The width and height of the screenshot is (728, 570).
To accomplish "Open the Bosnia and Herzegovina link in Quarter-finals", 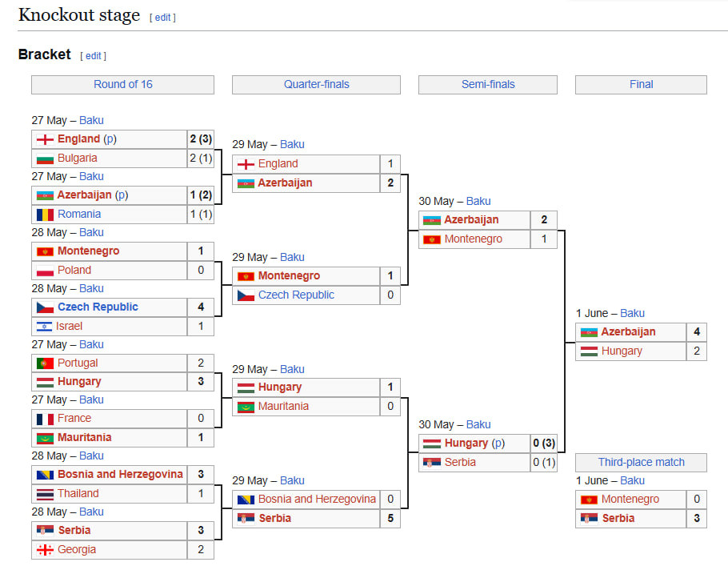I will coord(317,500).
